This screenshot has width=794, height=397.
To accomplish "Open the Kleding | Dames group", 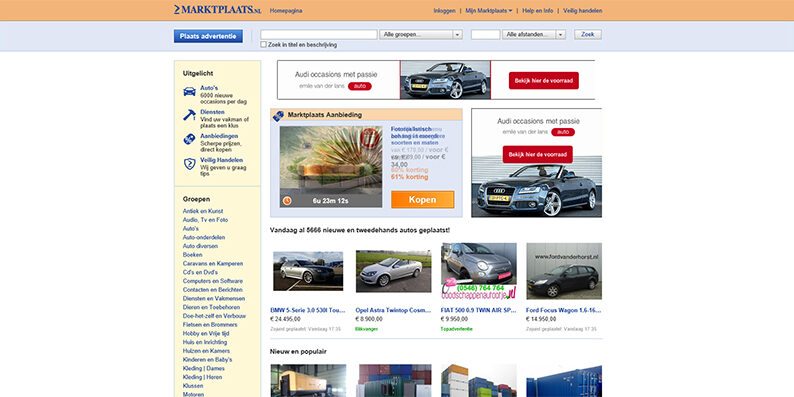I will [203, 368].
